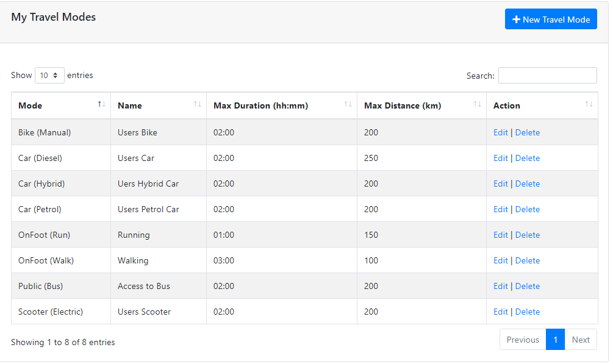613x364 pixels.
Task: Sort table by Mode column arrows
Action: point(102,104)
